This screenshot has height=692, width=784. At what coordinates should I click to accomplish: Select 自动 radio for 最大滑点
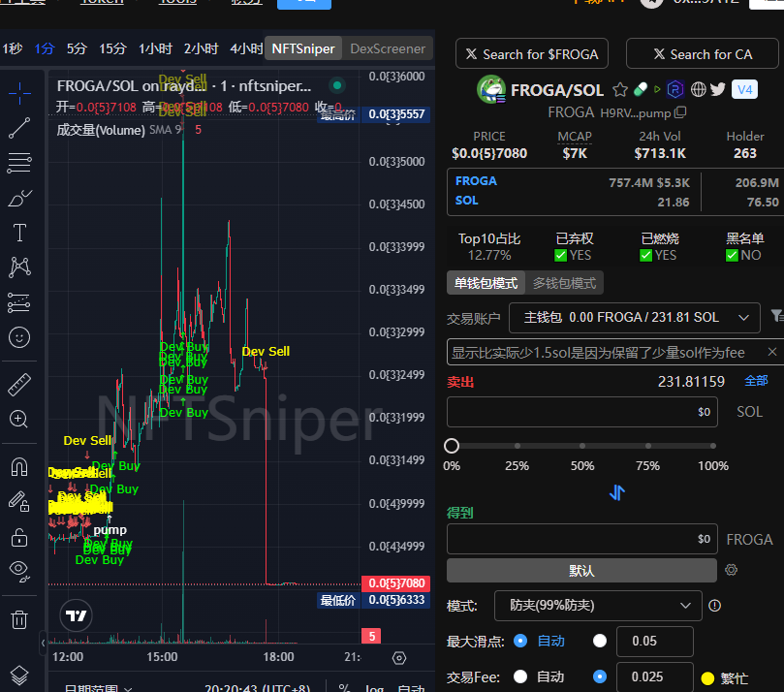tap(520, 641)
